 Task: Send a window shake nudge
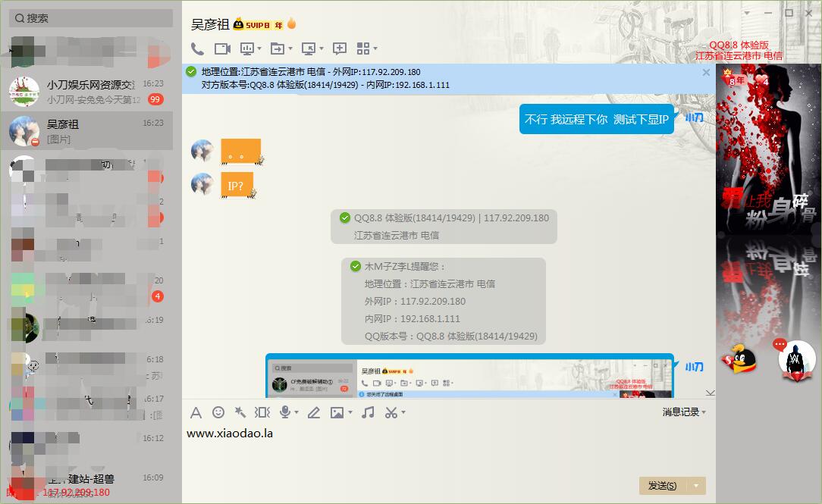pyautogui.click(x=262, y=412)
